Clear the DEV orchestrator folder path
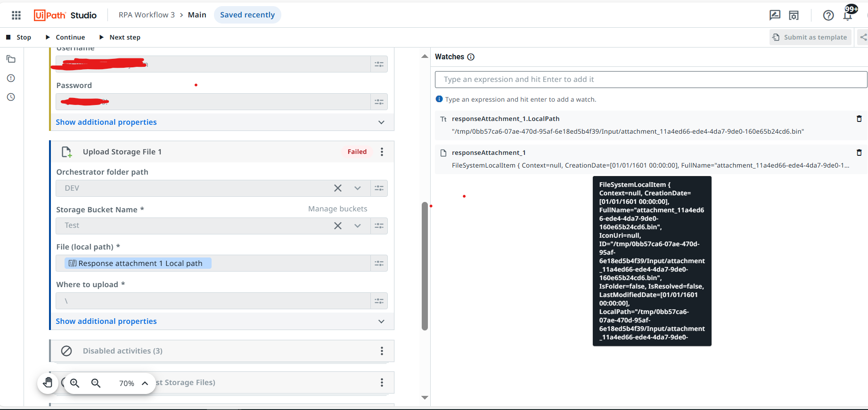 (x=338, y=188)
